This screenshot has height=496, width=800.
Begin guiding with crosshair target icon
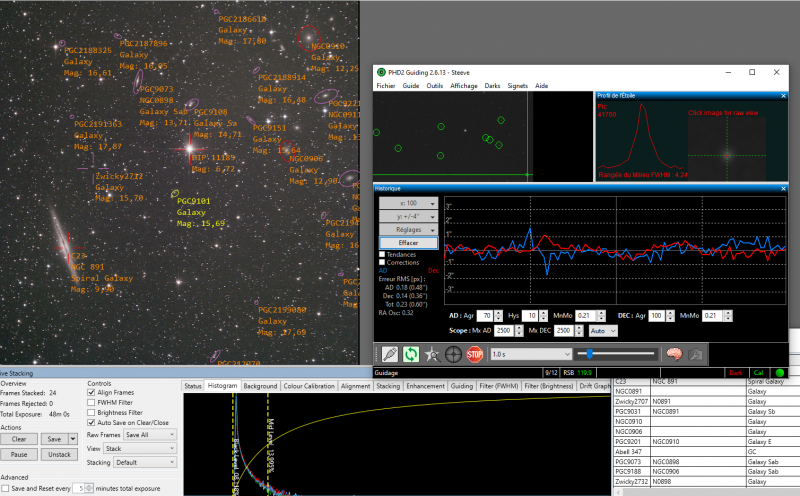click(x=453, y=354)
